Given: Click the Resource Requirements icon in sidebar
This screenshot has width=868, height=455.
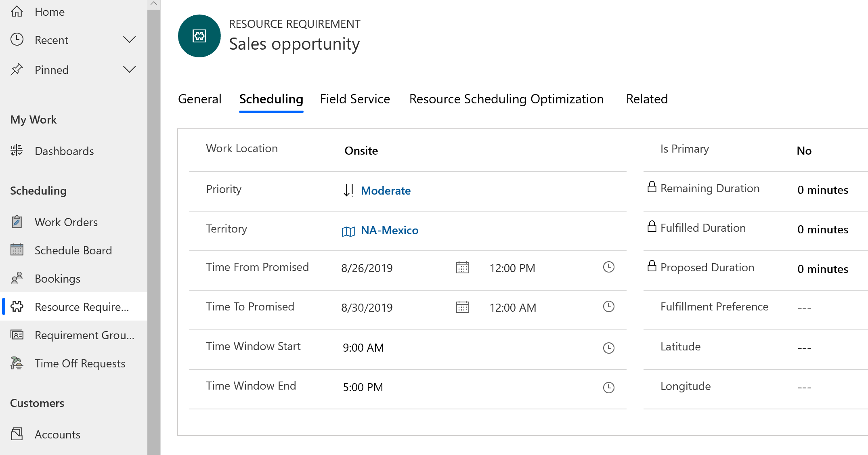Looking at the screenshot, I should coord(17,306).
